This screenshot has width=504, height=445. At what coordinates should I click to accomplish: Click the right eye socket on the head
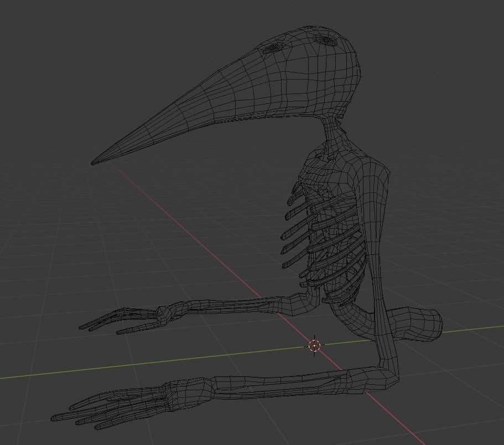tap(326, 40)
